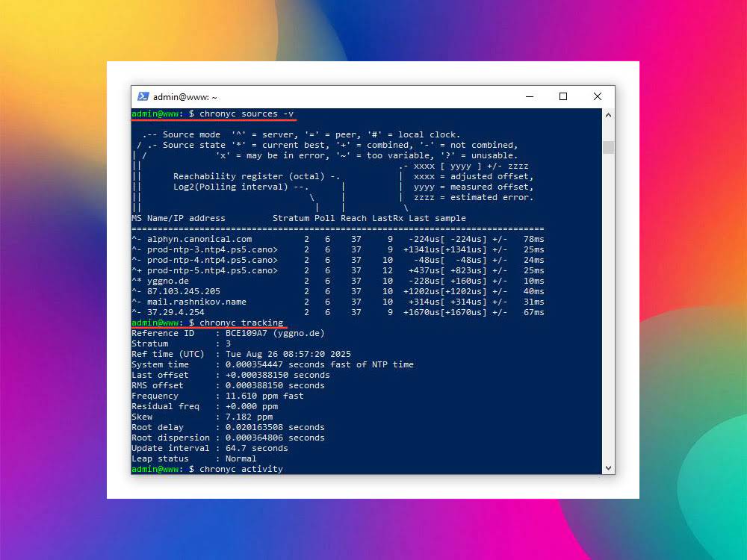Click the Residual freq value '+0.000 ppm'
The height and width of the screenshot is (560, 747).
point(252,407)
